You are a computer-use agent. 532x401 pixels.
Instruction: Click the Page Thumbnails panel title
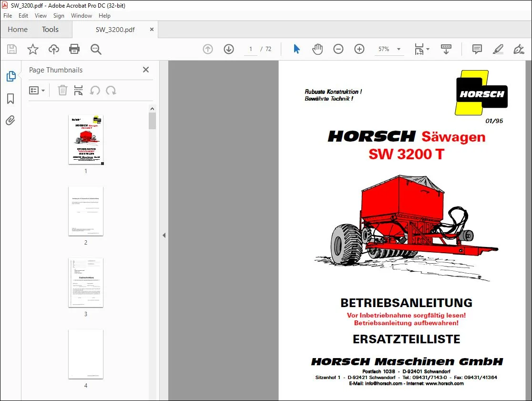(56, 70)
